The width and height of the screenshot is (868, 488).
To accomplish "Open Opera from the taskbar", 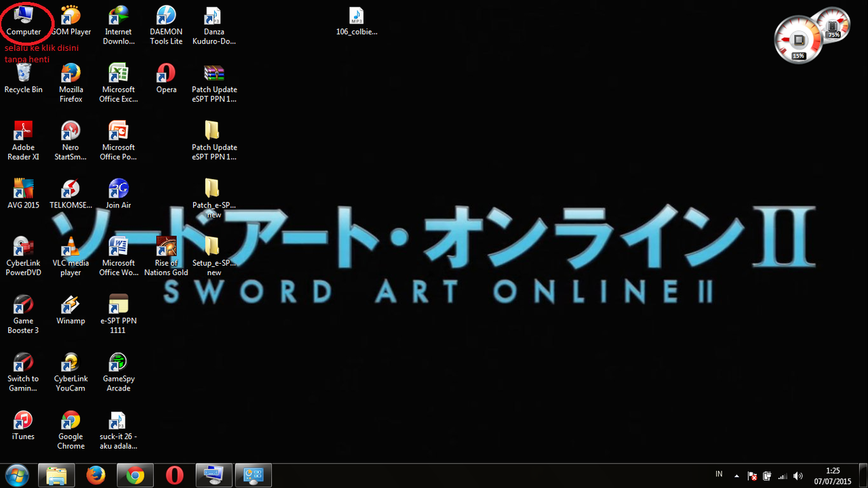I will (174, 476).
